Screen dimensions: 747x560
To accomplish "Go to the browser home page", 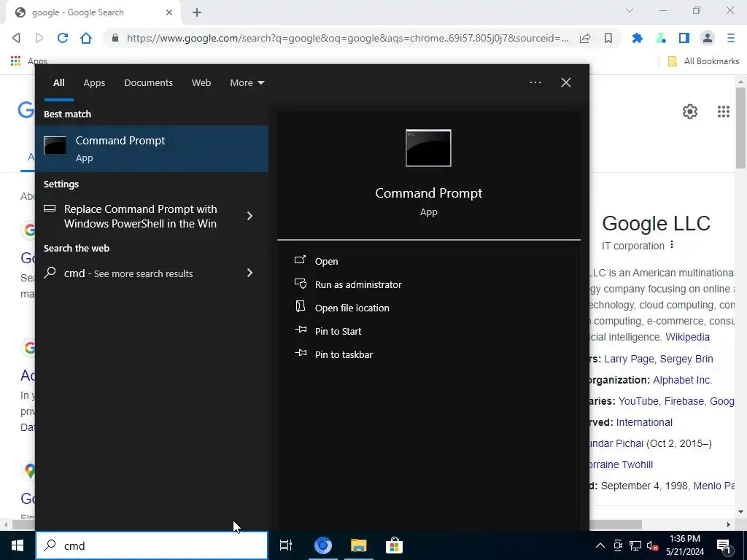I will 86,38.
